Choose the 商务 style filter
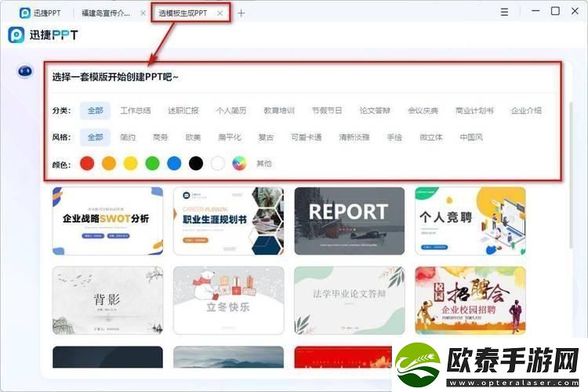The width and height of the screenshot is (588, 392). point(161,137)
